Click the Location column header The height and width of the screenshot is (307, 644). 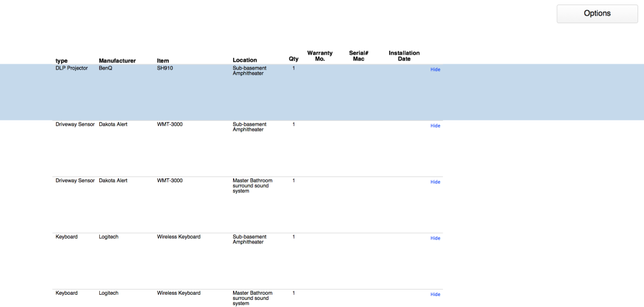pos(245,60)
